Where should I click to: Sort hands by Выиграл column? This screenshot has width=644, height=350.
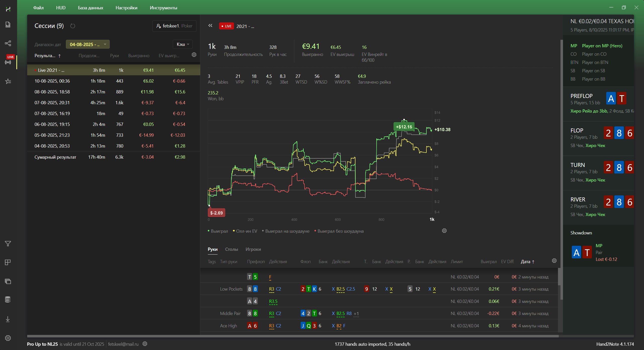[x=489, y=262]
